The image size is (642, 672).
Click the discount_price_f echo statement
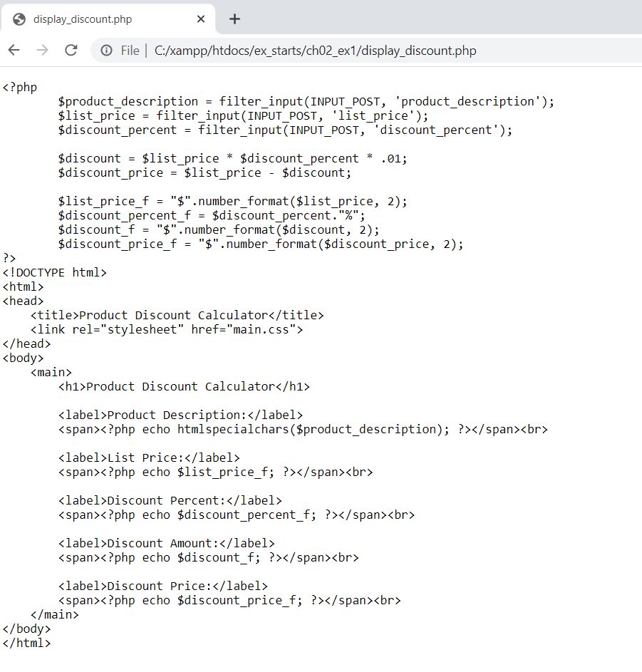point(214,600)
